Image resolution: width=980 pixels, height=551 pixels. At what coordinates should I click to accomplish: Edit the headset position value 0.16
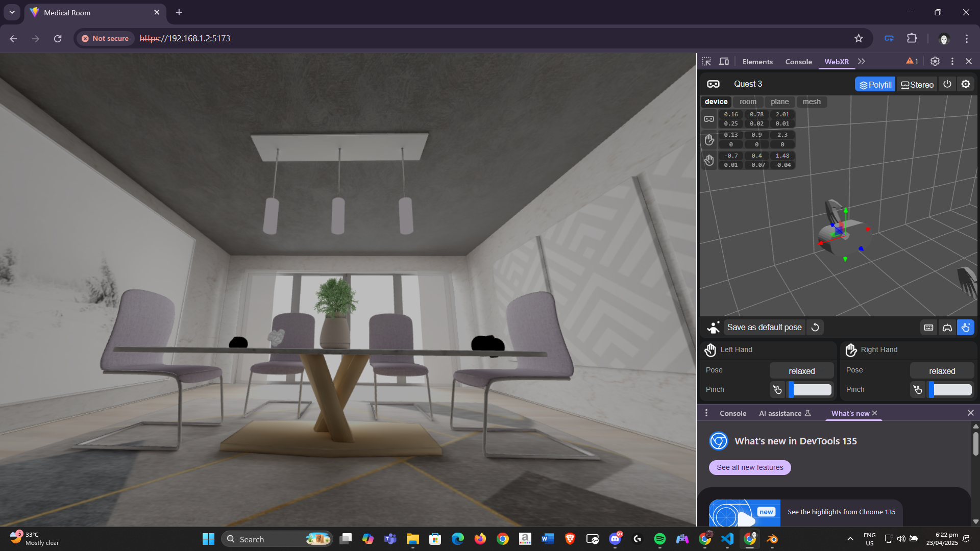(x=731, y=114)
